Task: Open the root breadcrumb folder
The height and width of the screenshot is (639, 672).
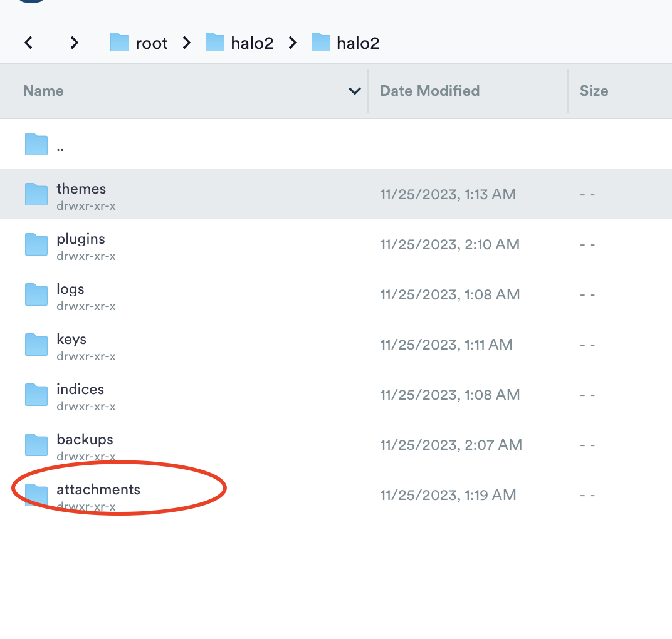Action: 139,43
